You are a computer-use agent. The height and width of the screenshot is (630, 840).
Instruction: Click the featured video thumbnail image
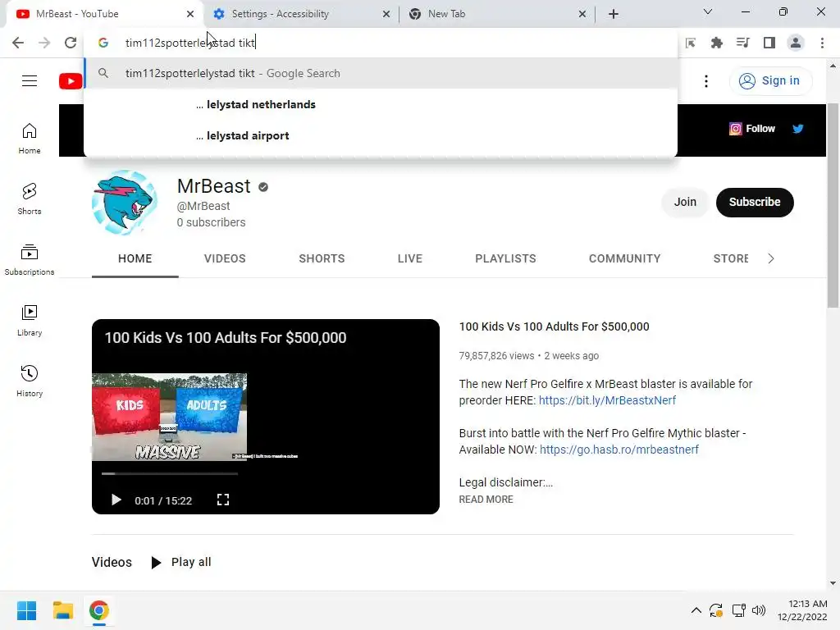pyautogui.click(x=169, y=417)
